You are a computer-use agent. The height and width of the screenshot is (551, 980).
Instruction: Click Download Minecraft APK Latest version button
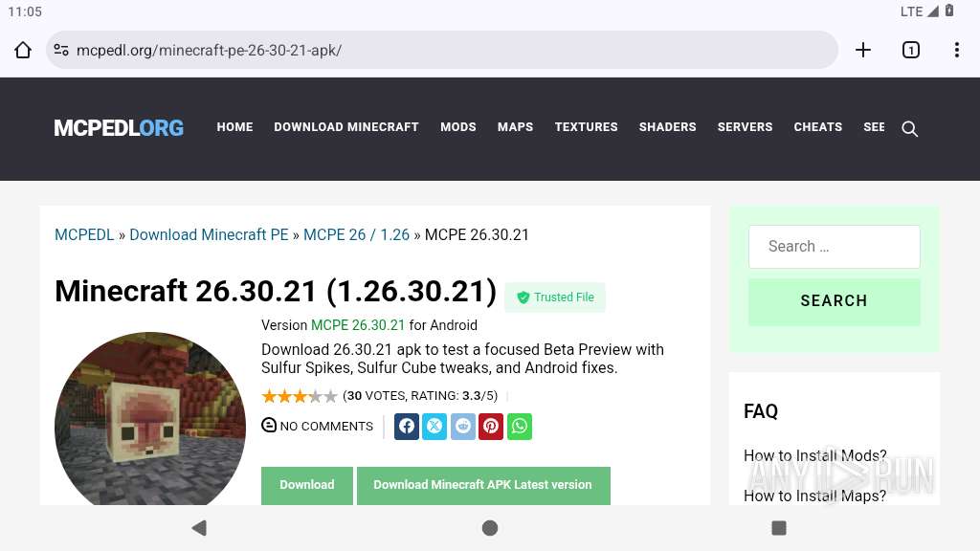483,485
